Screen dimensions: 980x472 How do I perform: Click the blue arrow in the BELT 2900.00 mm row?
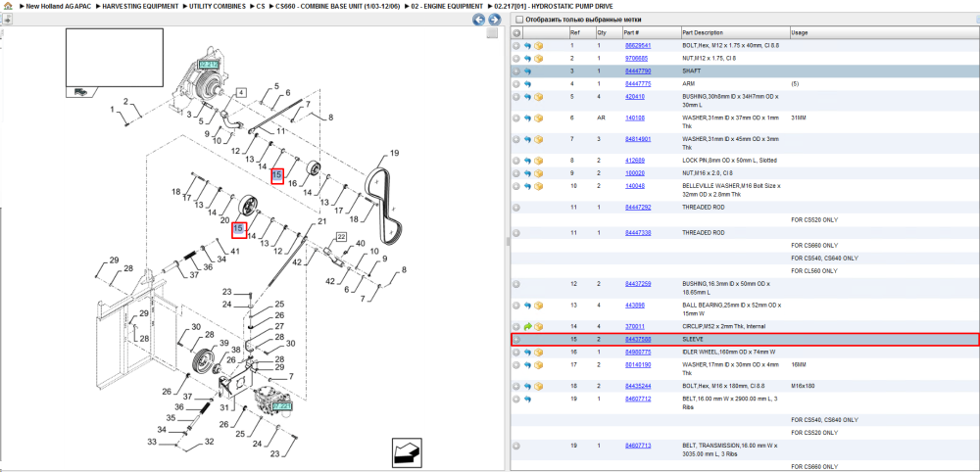(527, 399)
